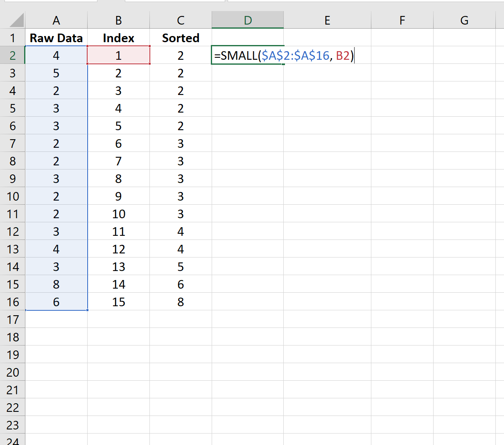The width and height of the screenshot is (504, 445).
Task: Click Index cell with value 15
Action: [118, 302]
